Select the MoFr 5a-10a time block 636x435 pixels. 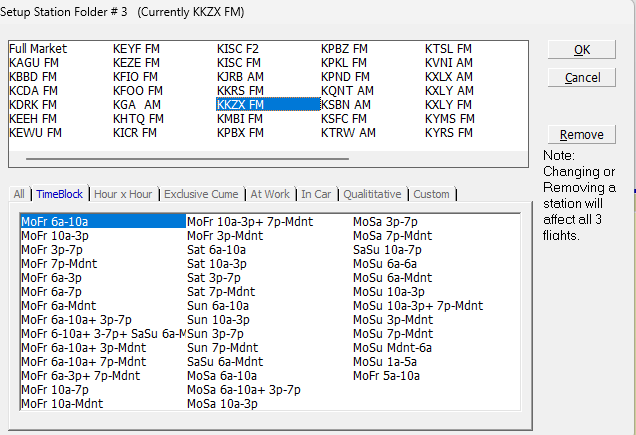[x=386, y=376]
